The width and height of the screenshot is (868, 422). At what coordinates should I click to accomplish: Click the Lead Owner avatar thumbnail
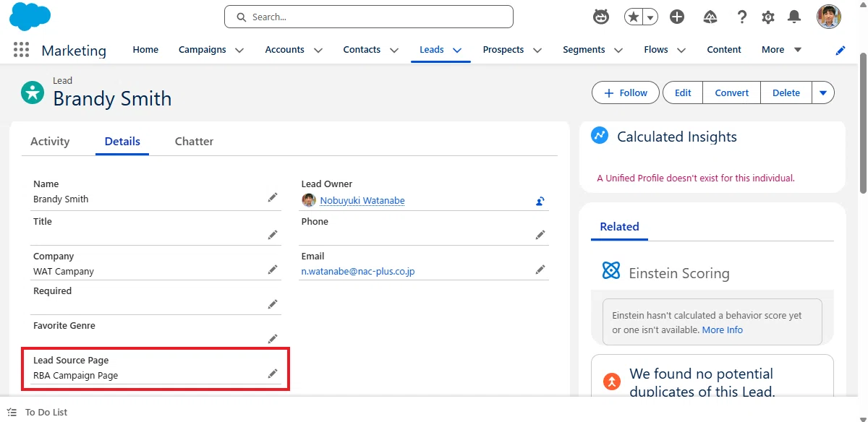pos(309,200)
